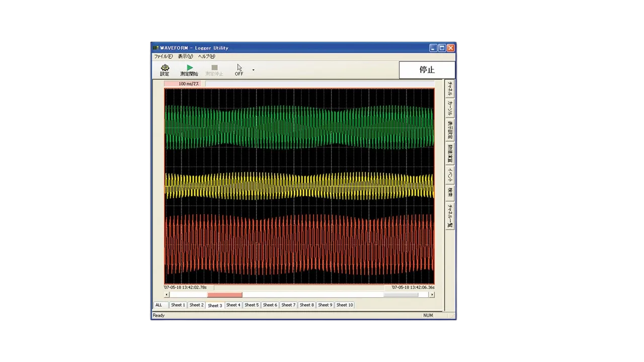Open the チャネル一覧 side panel tab
Screen dimensions: 644x362
point(450,216)
